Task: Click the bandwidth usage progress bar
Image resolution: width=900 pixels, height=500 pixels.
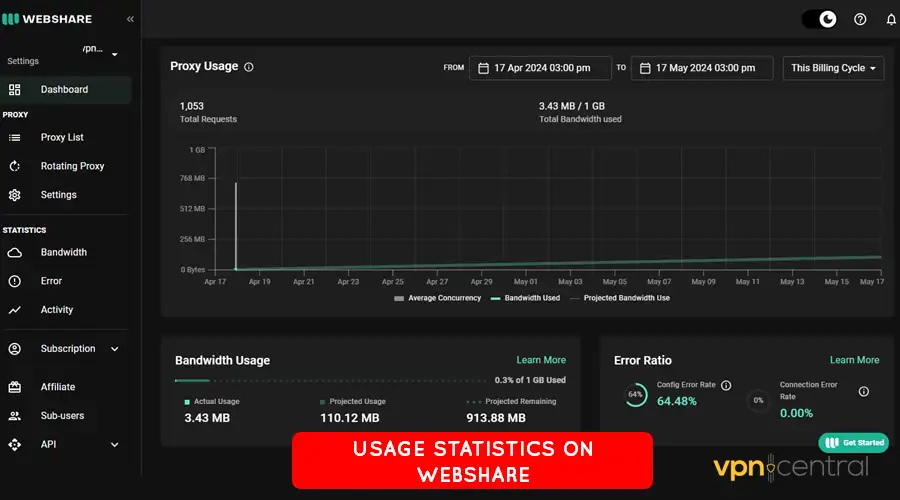Action: click(331, 381)
